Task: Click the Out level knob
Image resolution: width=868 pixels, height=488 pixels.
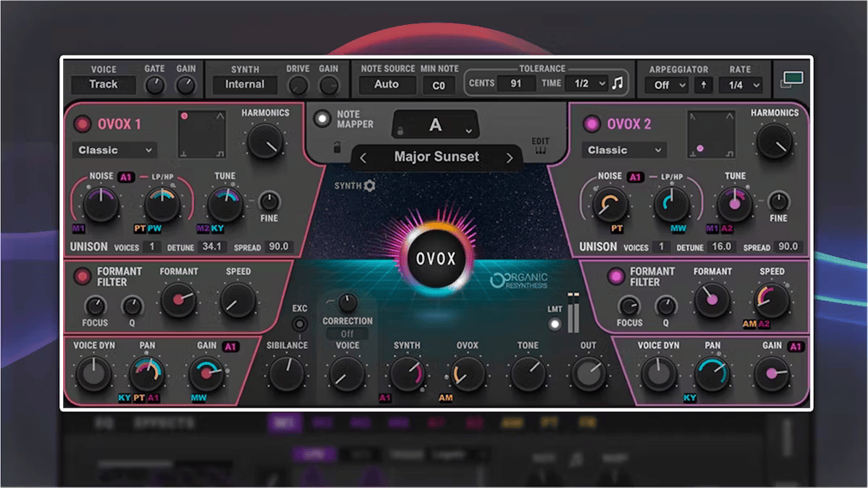Action: [x=588, y=373]
